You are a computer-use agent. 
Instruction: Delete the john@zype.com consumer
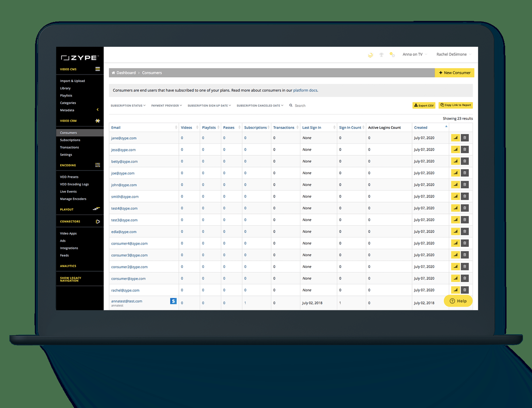tap(465, 185)
